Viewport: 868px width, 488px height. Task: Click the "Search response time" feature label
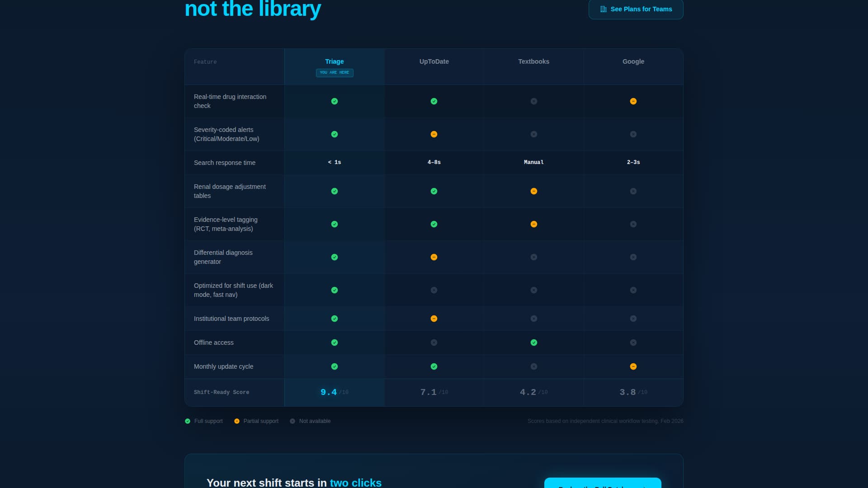click(x=225, y=163)
